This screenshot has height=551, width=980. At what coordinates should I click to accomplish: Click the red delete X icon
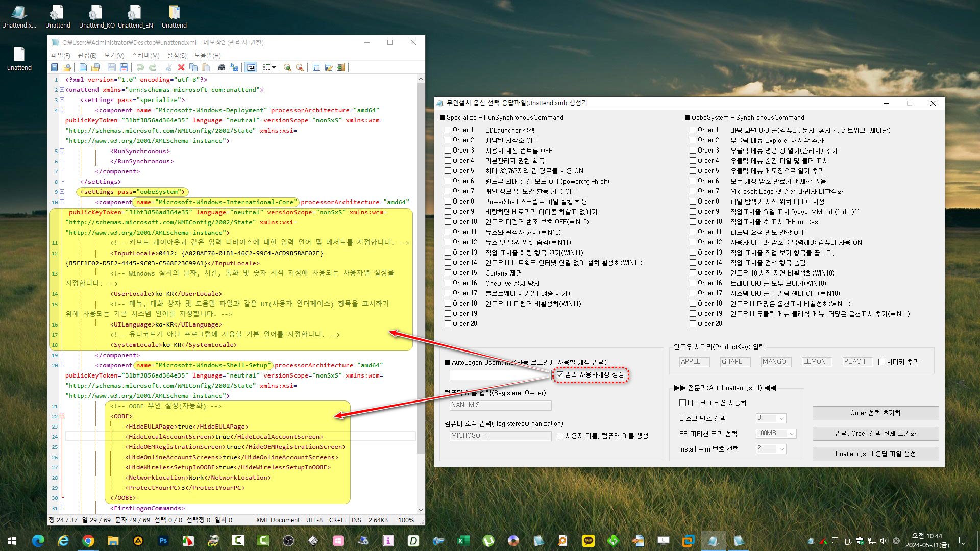(x=181, y=67)
